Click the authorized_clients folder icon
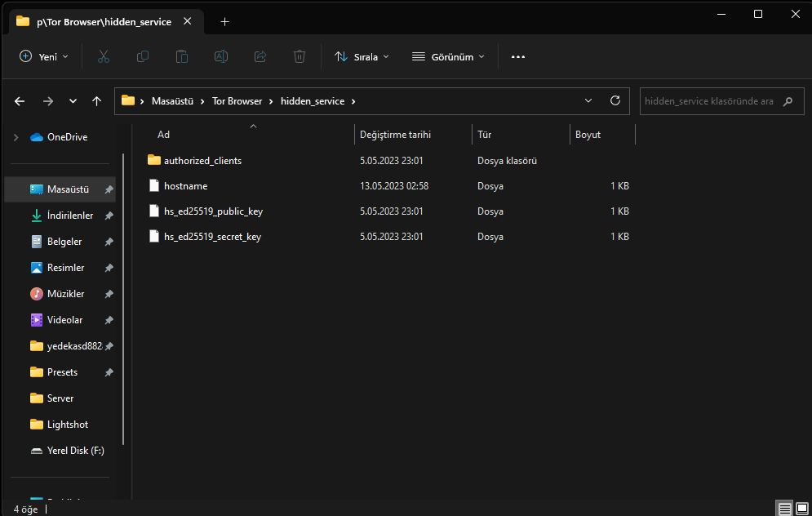This screenshot has width=812, height=516. tap(153, 160)
